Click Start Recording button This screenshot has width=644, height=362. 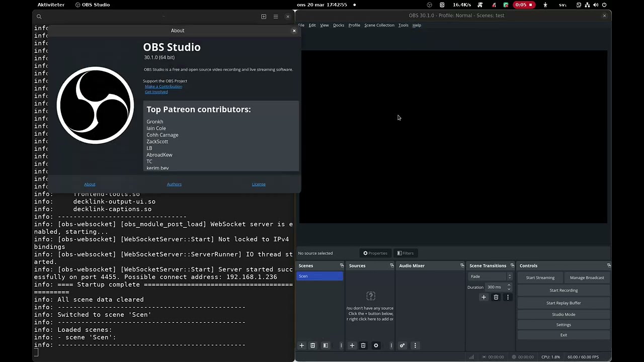[563, 290]
